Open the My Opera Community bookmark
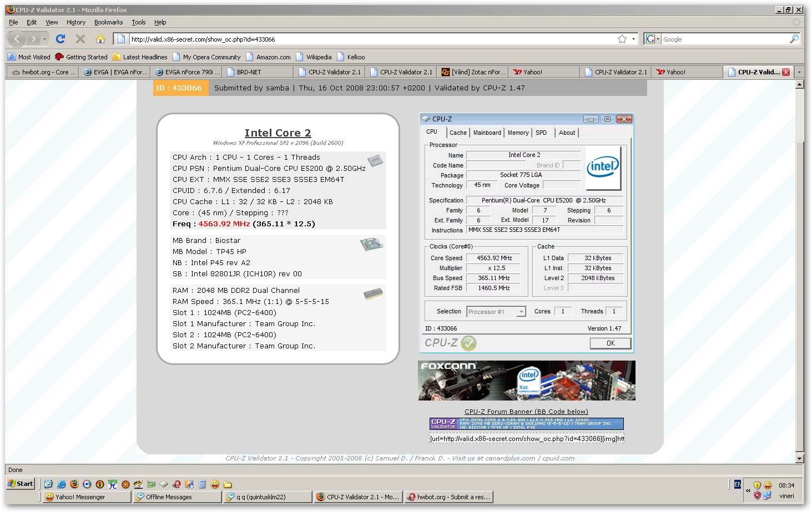This screenshot has width=812, height=512. pos(206,57)
